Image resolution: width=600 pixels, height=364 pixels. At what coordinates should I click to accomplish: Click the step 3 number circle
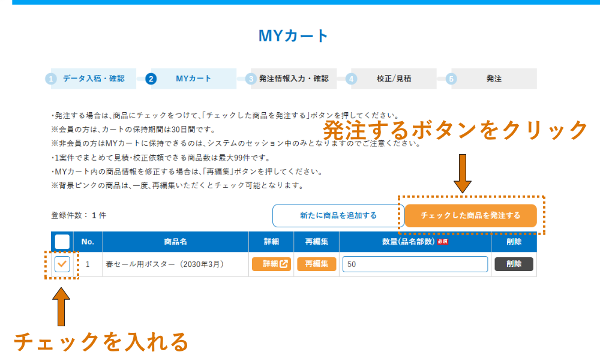point(251,79)
